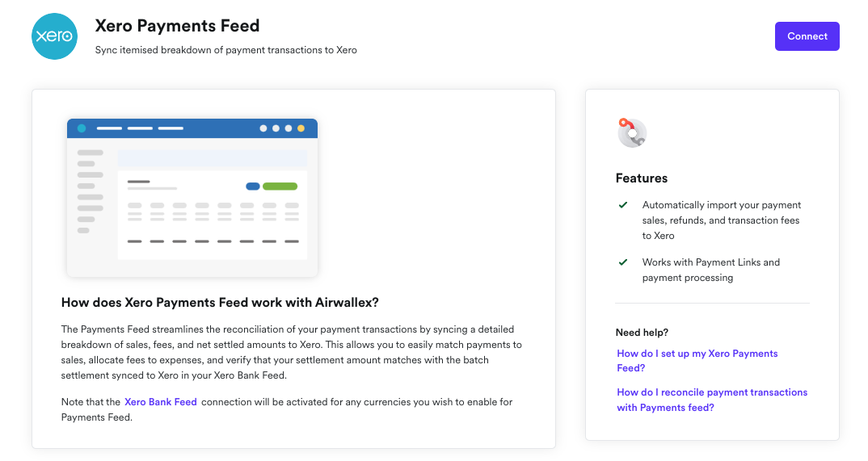Click the Xero logo icon
This screenshot has height=461, width=868.
[54, 36]
